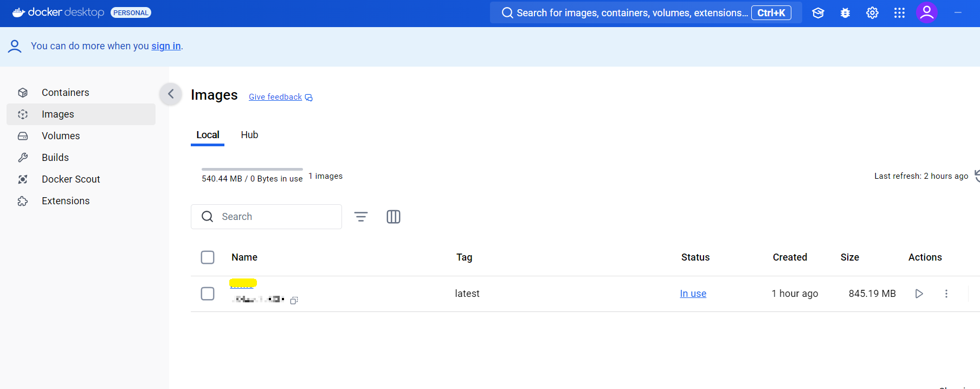Click the magnifier icon in images search
The width and height of the screenshot is (980, 389).
tap(207, 217)
